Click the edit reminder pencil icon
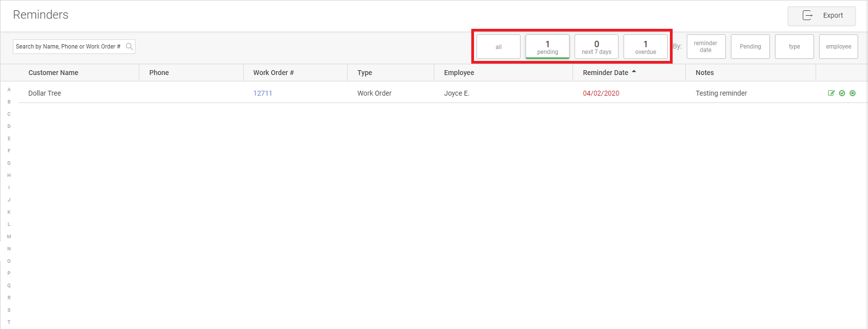 [x=831, y=93]
